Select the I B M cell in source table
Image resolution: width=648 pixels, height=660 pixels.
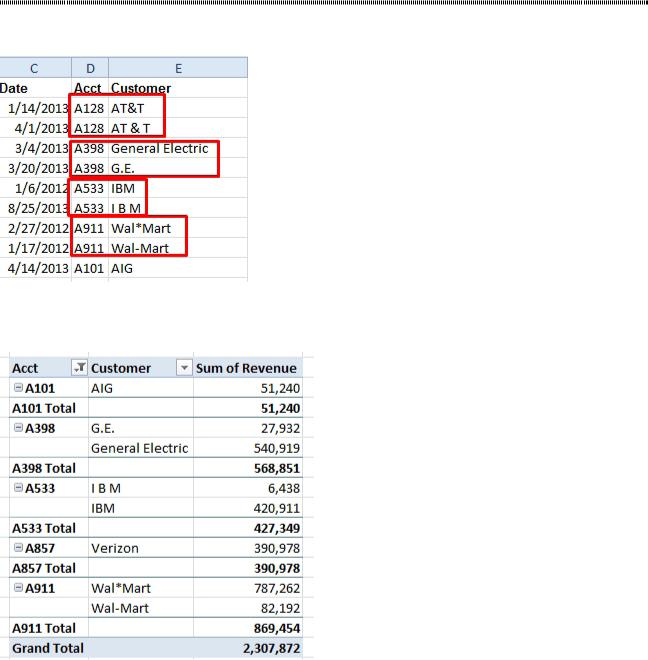[178, 208]
